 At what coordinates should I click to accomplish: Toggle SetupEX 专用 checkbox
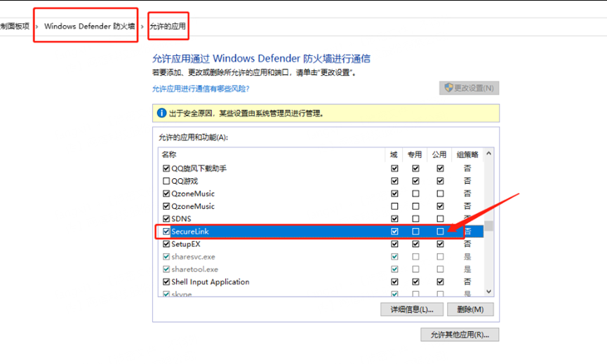click(x=415, y=243)
